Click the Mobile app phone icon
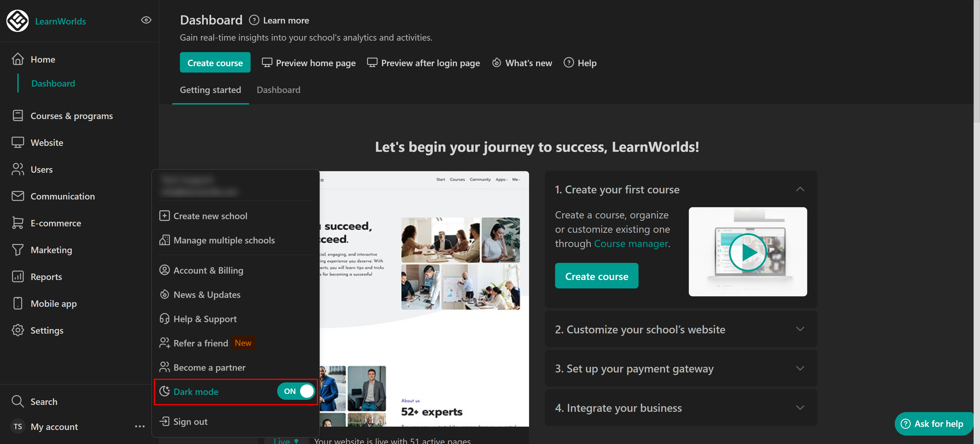The image size is (980, 444). pyautogui.click(x=18, y=303)
